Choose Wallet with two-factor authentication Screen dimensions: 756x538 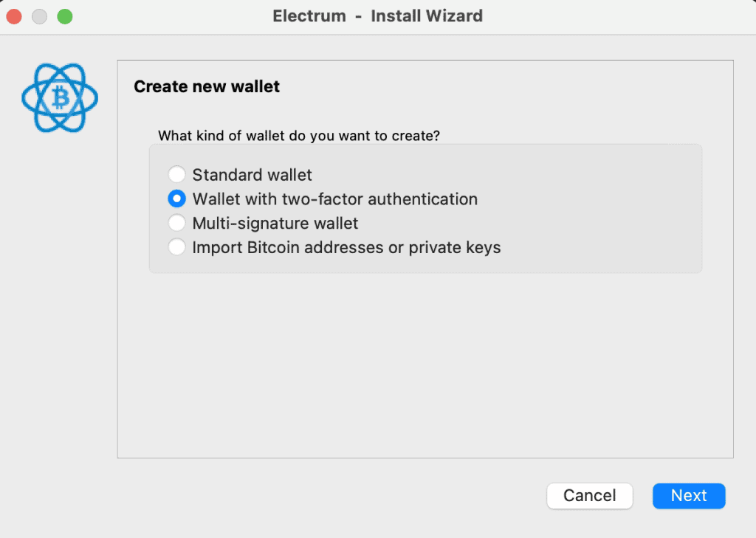click(176, 199)
